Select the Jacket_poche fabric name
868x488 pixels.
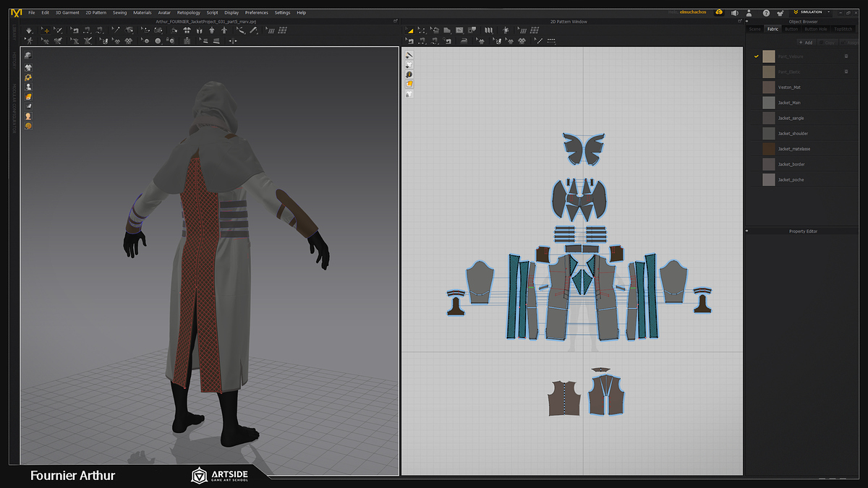point(791,179)
